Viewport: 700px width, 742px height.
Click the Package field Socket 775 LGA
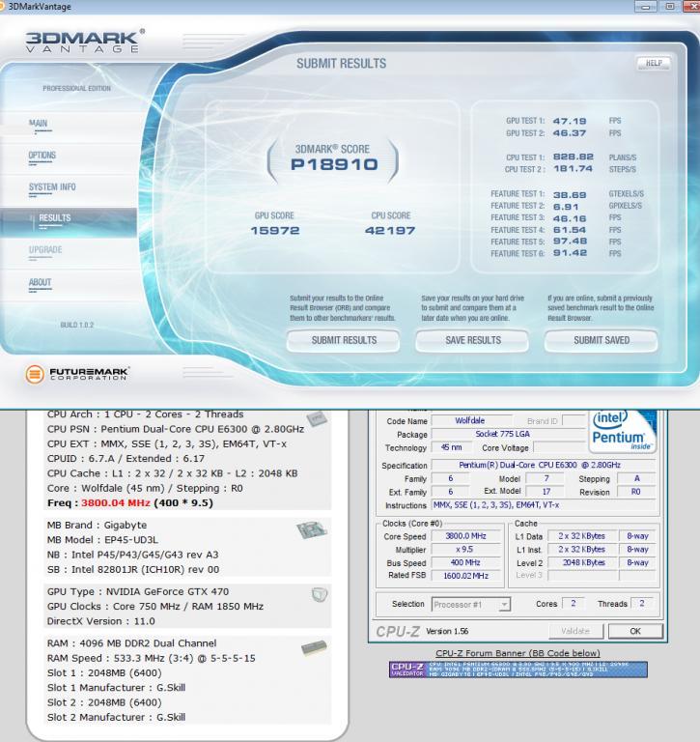(508, 434)
